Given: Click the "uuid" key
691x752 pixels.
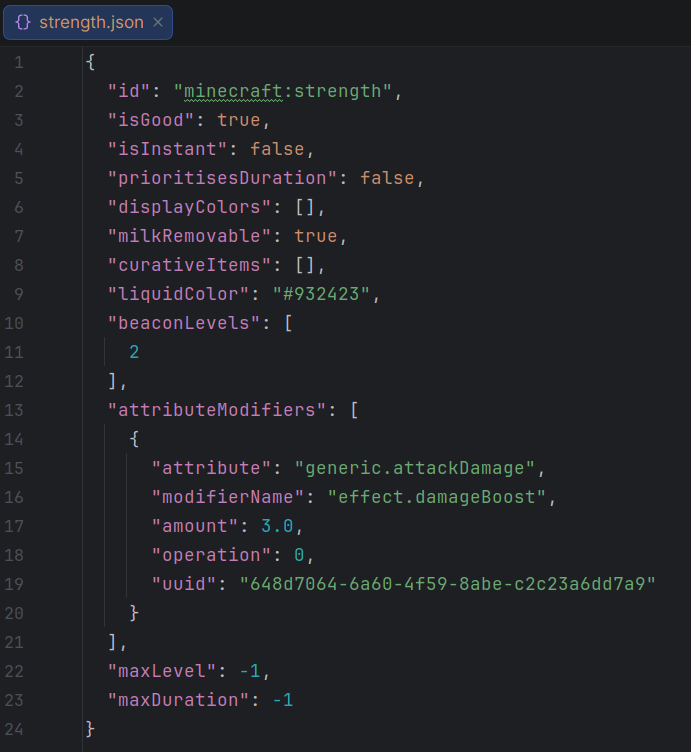Looking at the screenshot, I should pos(184,584).
